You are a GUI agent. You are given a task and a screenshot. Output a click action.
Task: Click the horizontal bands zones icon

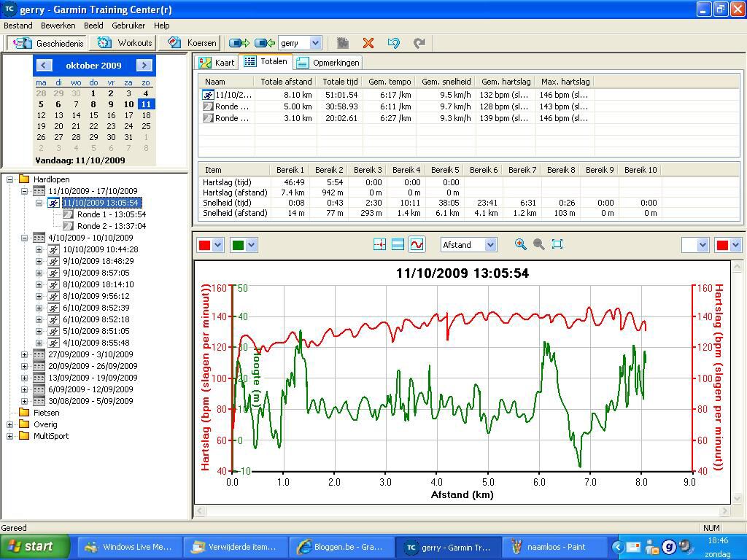coord(398,245)
